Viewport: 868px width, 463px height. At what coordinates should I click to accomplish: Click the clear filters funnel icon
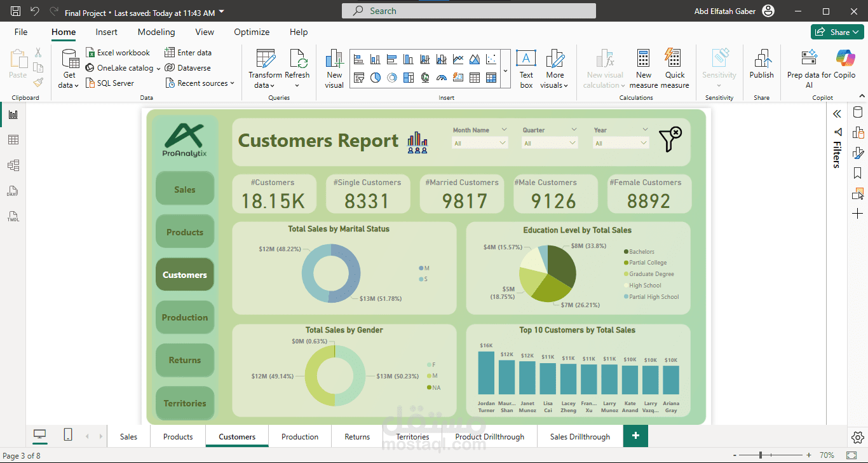(x=670, y=139)
